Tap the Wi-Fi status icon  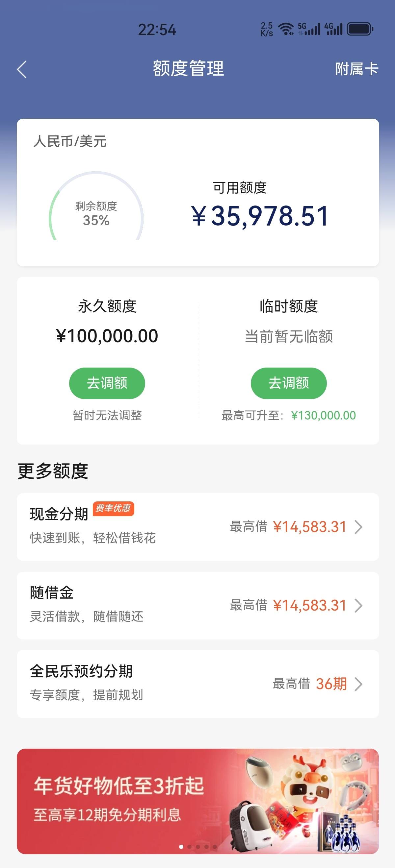287,29
